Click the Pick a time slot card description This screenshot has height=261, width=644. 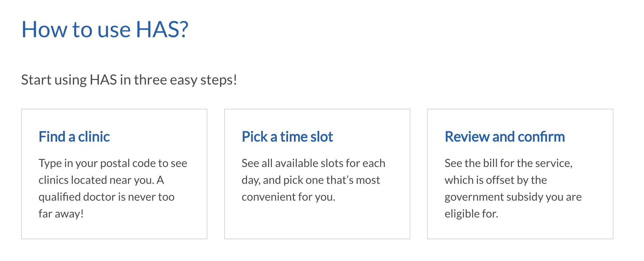pyautogui.click(x=314, y=180)
